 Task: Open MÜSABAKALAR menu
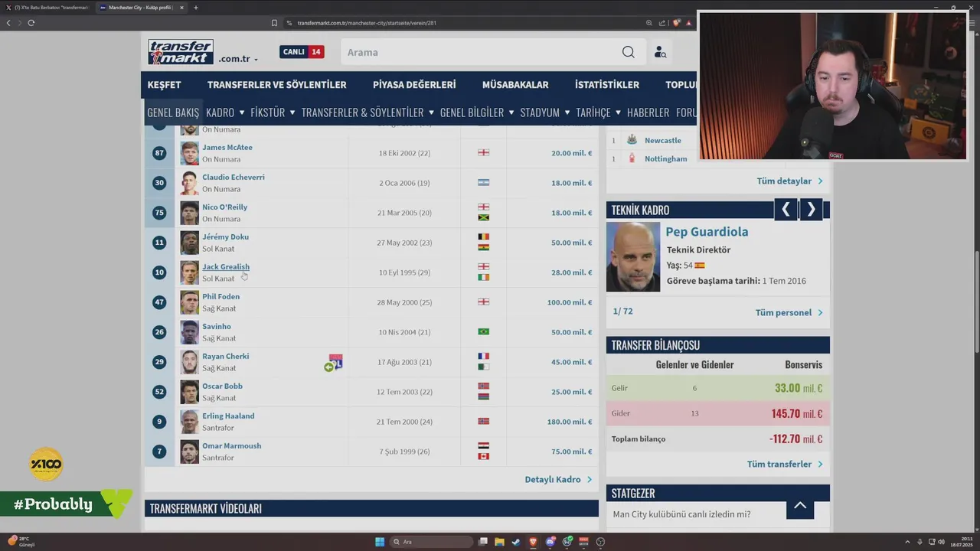tap(515, 85)
